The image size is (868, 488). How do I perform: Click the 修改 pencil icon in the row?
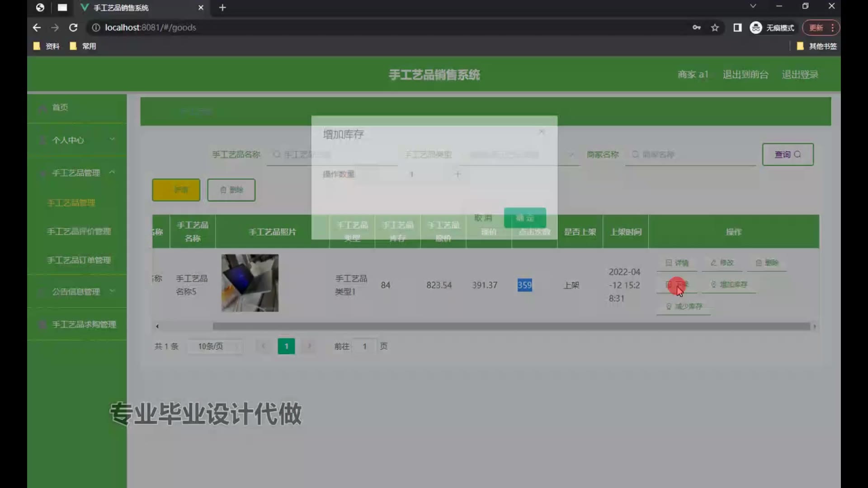[x=713, y=263]
